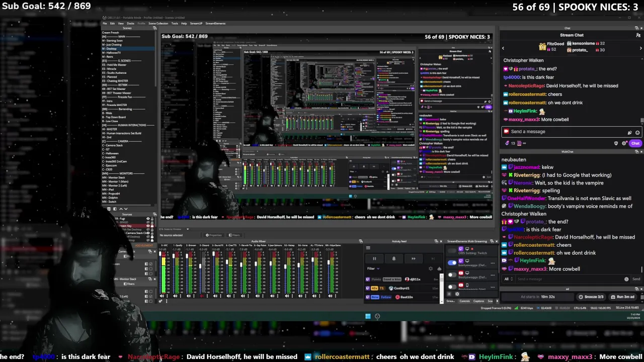The height and width of the screenshot is (362, 644).
Task: Open advanced audio gears icon below mixer
Action: 160,301
